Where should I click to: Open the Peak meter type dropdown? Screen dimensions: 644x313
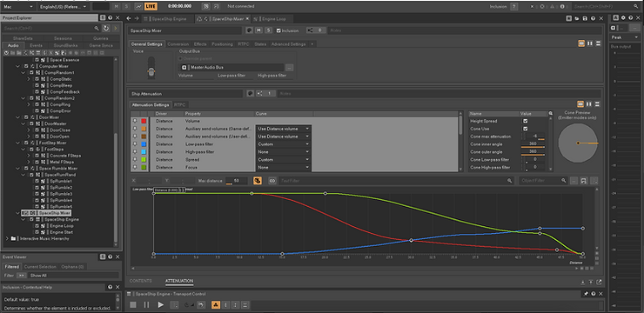[x=625, y=37]
